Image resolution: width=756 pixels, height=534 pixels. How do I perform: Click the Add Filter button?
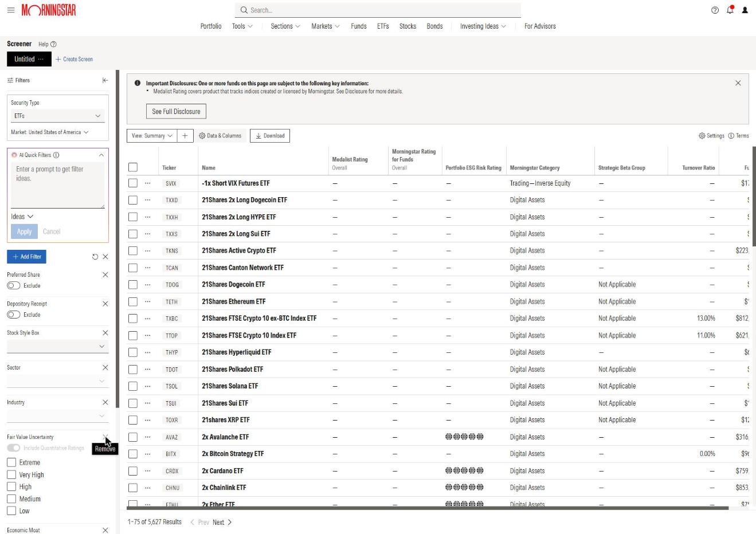pos(26,257)
